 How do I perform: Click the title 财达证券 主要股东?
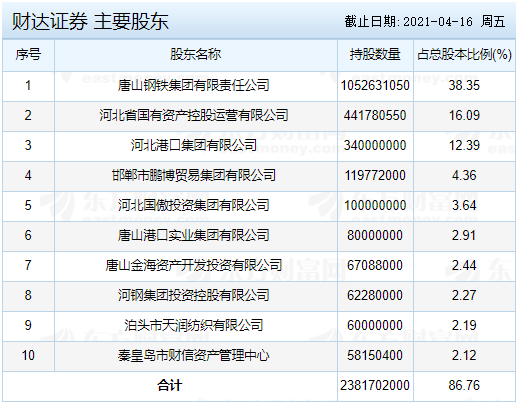pyautogui.click(x=90, y=22)
